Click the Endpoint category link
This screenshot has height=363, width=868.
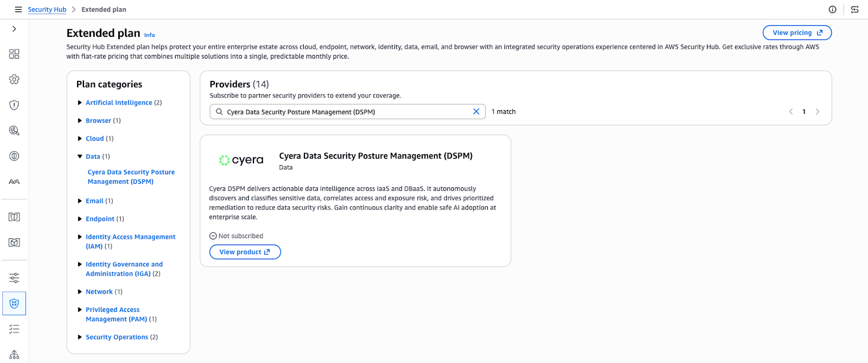pyautogui.click(x=100, y=219)
